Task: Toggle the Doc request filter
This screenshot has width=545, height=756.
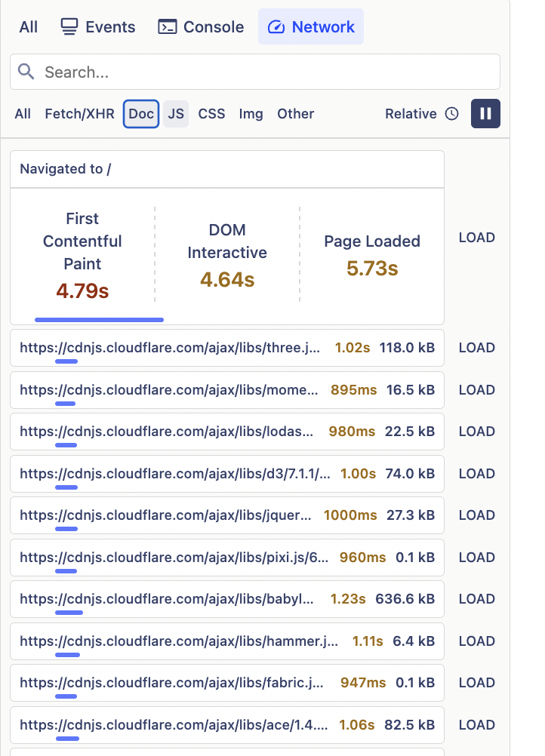Action: click(x=140, y=113)
